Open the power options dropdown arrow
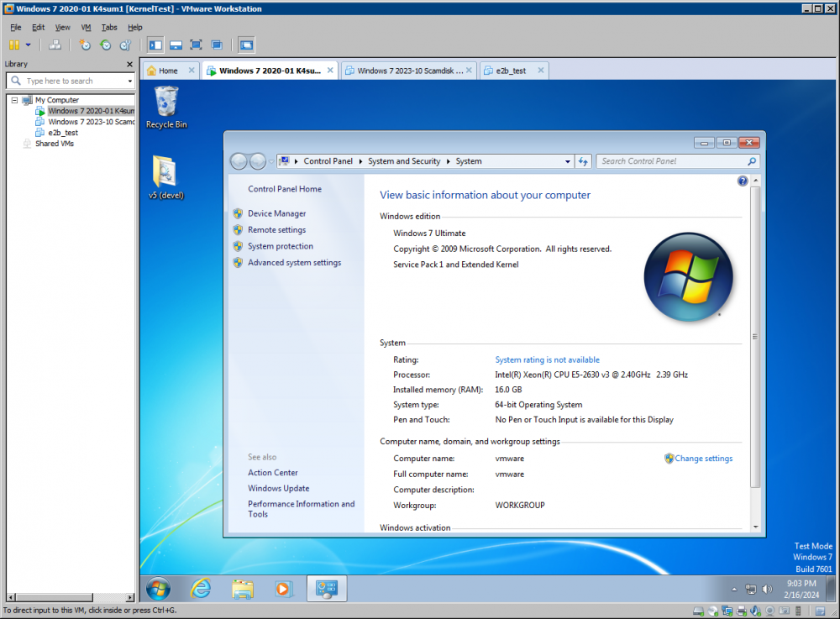 click(28, 45)
